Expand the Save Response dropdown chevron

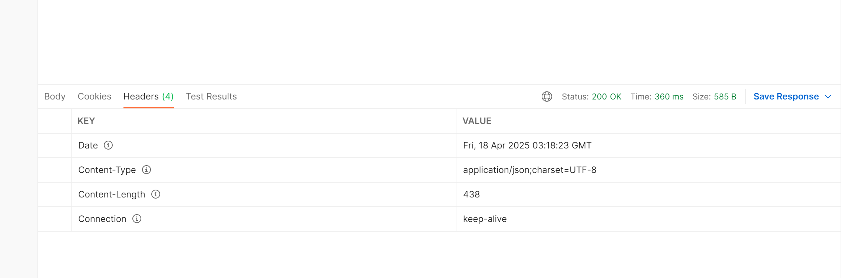tap(828, 97)
